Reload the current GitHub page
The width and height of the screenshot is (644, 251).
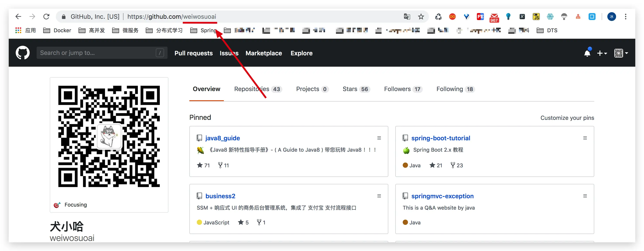point(46,17)
